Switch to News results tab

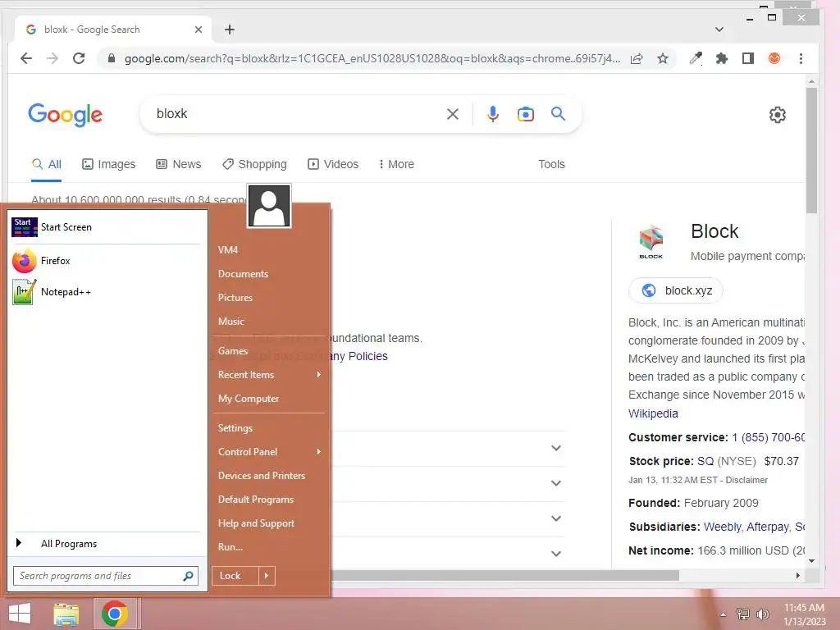(x=178, y=164)
